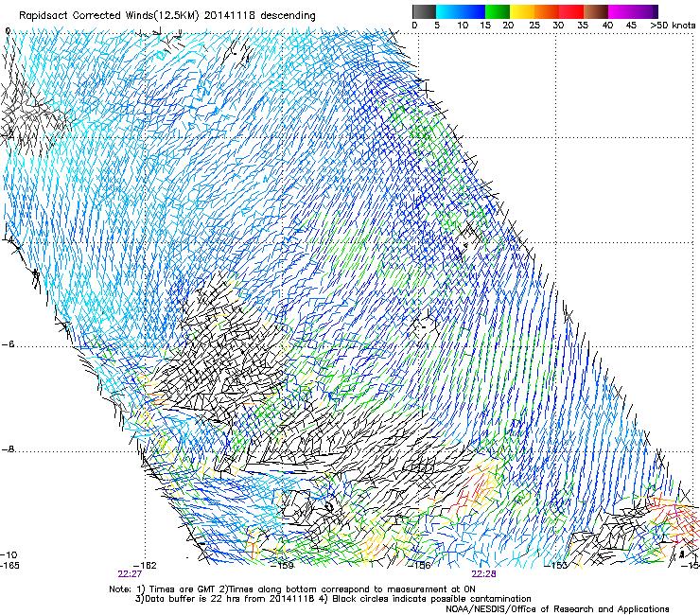Click the purple '22:28' overpass time label
The image size is (700, 615).
click(x=484, y=574)
